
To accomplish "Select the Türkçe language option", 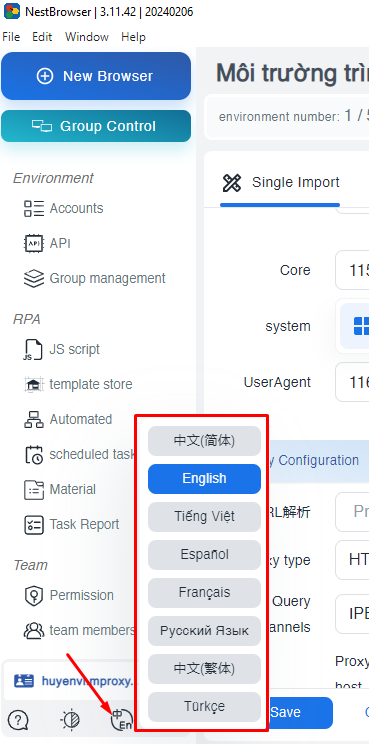I will 204,707.
